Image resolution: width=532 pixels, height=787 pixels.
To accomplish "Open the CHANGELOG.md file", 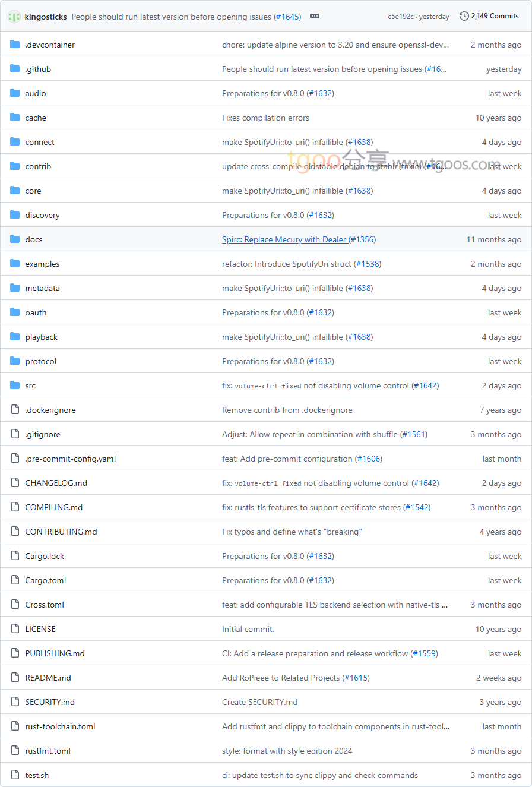I will point(56,483).
